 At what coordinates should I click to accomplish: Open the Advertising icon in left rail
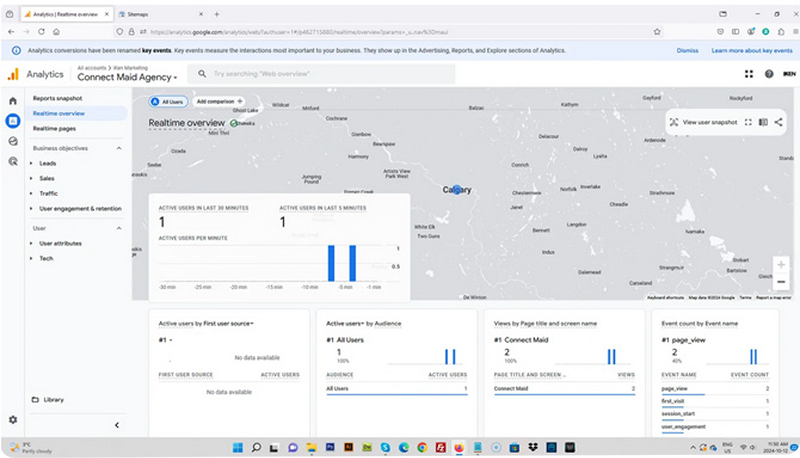click(x=13, y=160)
